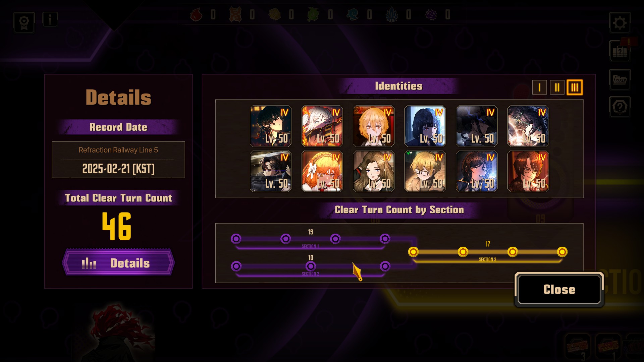Viewport: 644px width, 362px height.
Task: Click the purple Details button
Action: [118, 263]
